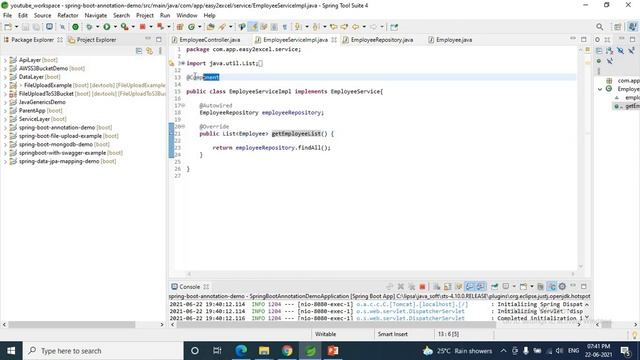
Task: Open Package Explorer view menu dots
Action: point(160,51)
